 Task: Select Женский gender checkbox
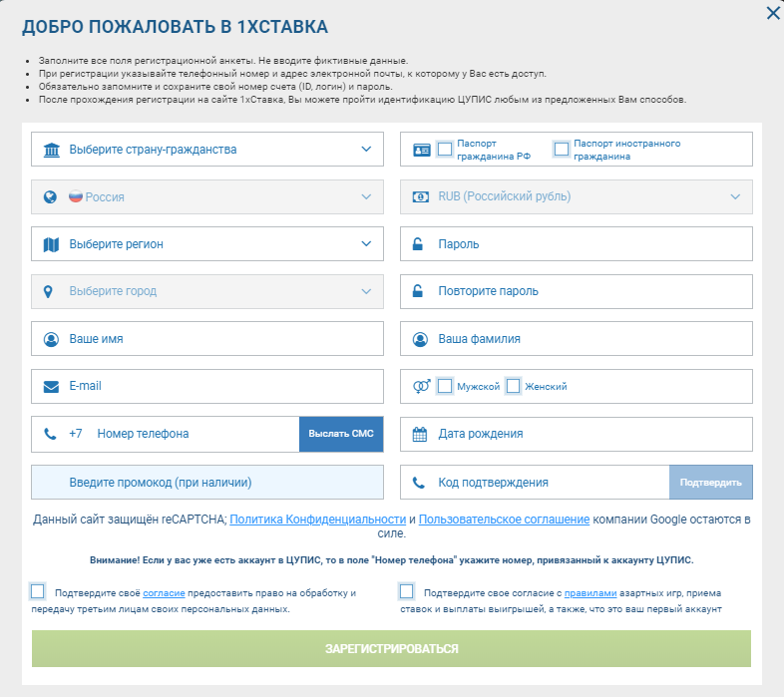point(513,386)
